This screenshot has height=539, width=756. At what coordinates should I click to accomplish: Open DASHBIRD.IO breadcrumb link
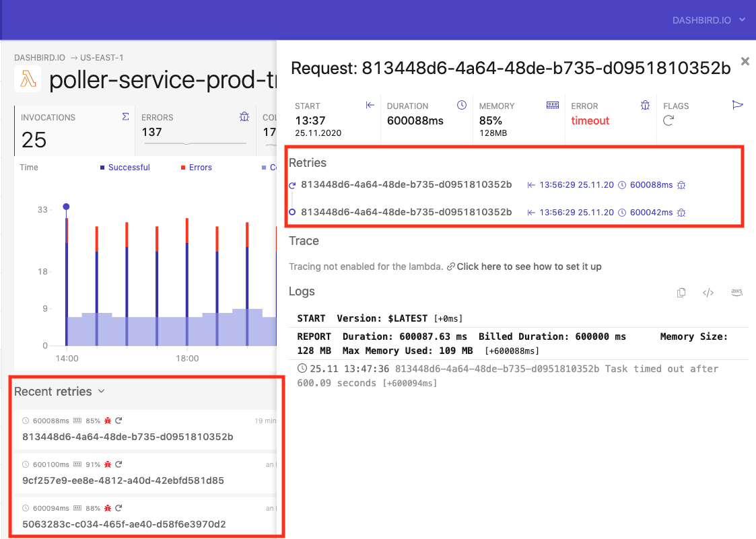click(x=40, y=58)
